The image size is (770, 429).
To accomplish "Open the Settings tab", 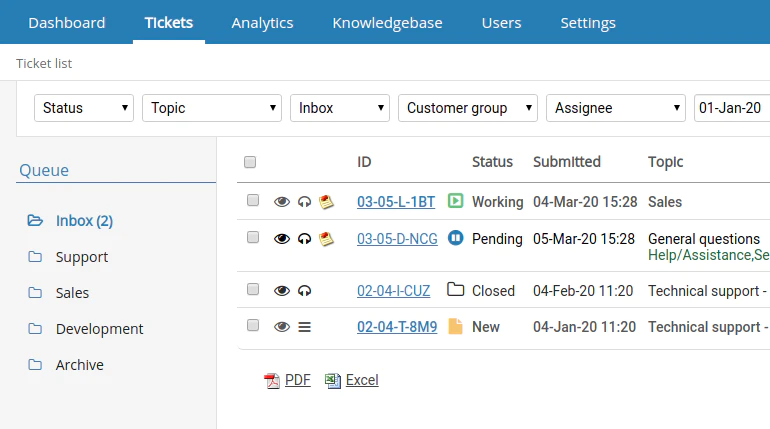I will click(588, 23).
